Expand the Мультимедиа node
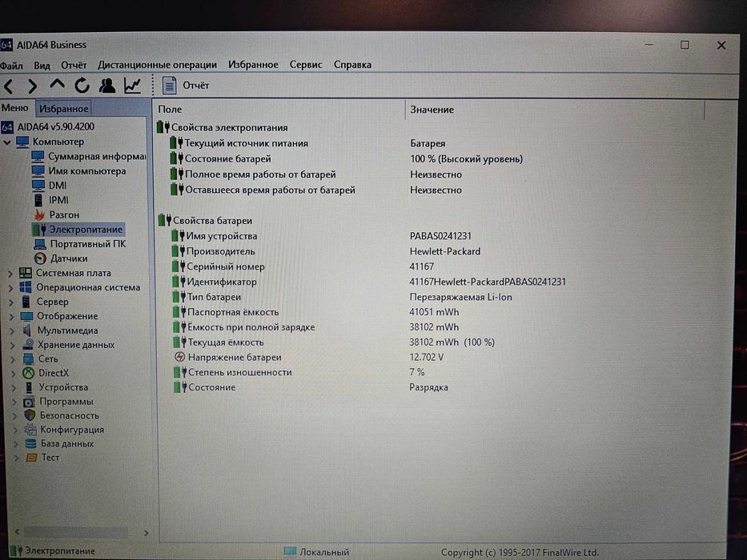 pos(12,330)
